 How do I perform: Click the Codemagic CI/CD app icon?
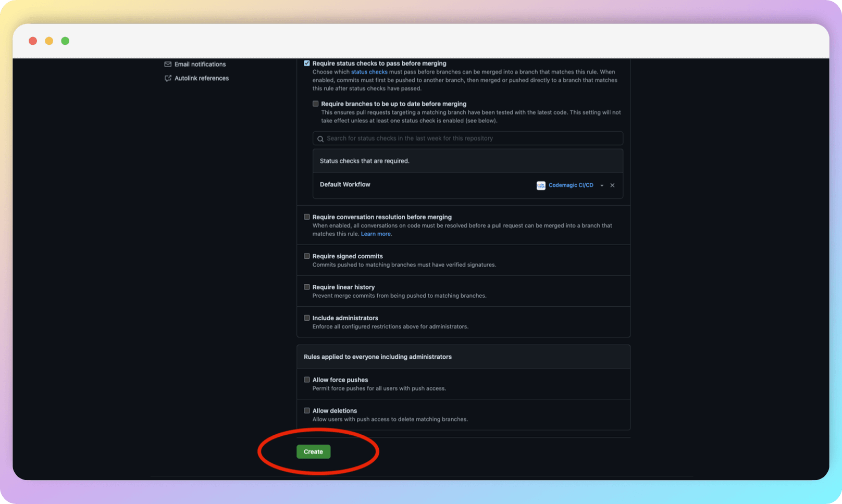click(541, 185)
